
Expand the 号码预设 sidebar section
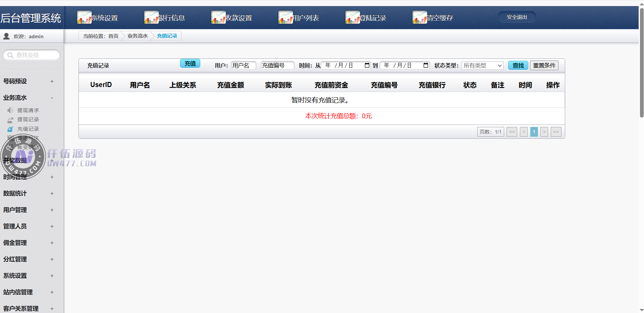click(x=52, y=81)
